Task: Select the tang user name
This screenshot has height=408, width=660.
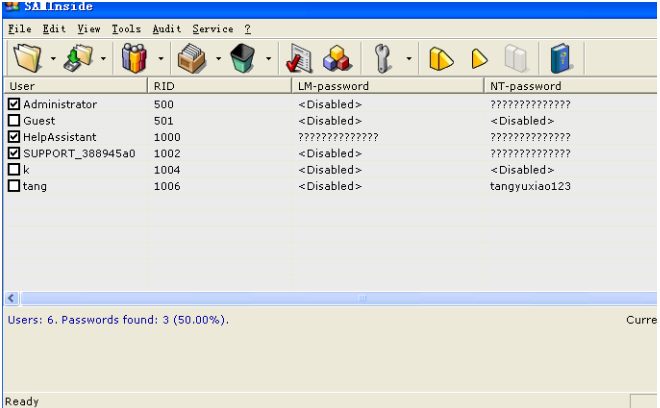Action: coord(35,186)
